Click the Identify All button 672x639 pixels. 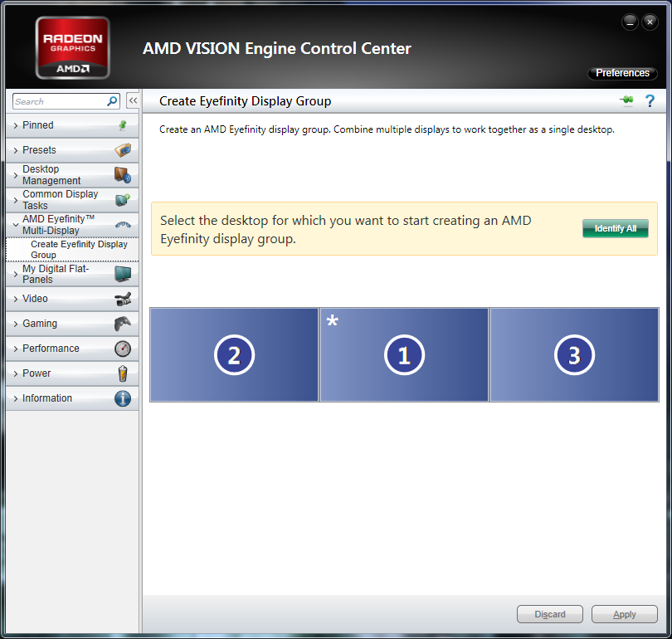pyautogui.click(x=615, y=228)
